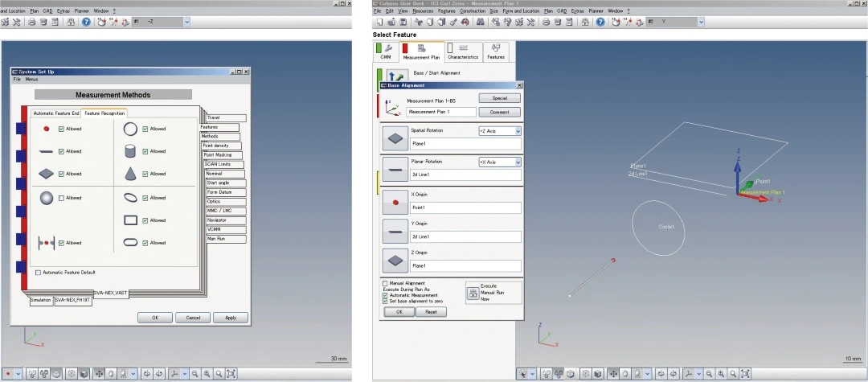Image resolution: width=868 pixels, height=382 pixels.
Task: Open the Planar Rotation +X Axis dropdown
Action: 518,162
